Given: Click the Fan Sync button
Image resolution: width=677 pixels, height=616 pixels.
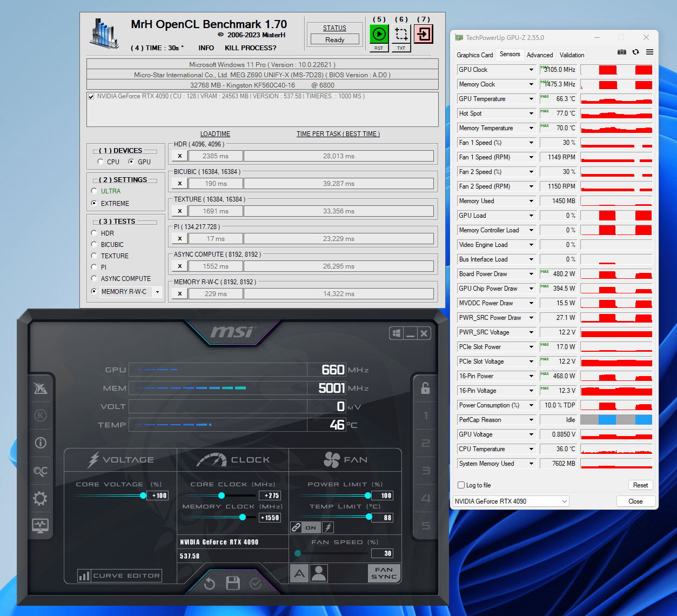Looking at the screenshot, I should click(384, 573).
